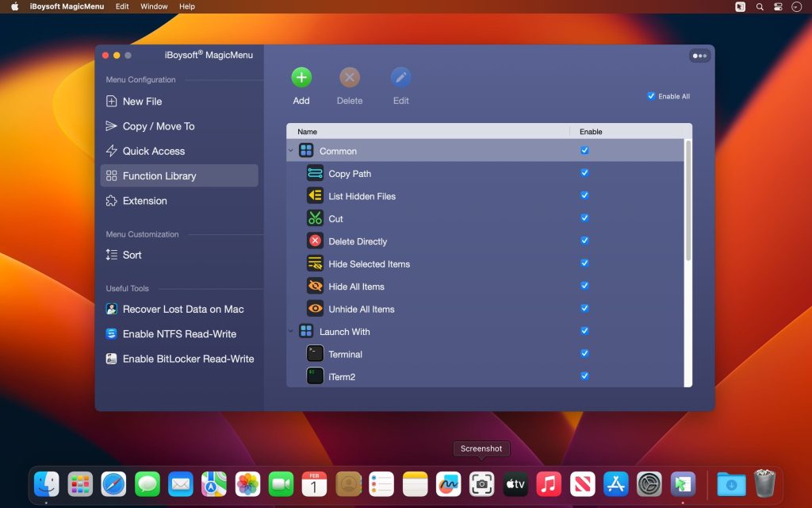This screenshot has width=812, height=508.
Task: Open the three-dot options menu
Action: tap(699, 56)
